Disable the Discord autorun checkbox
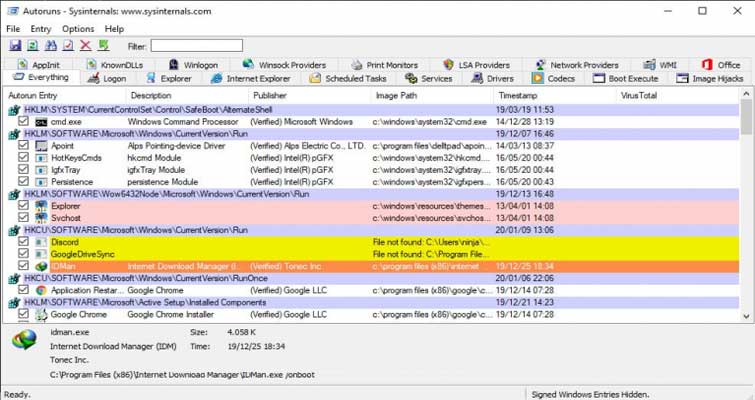The width and height of the screenshot is (755, 400). (23, 241)
